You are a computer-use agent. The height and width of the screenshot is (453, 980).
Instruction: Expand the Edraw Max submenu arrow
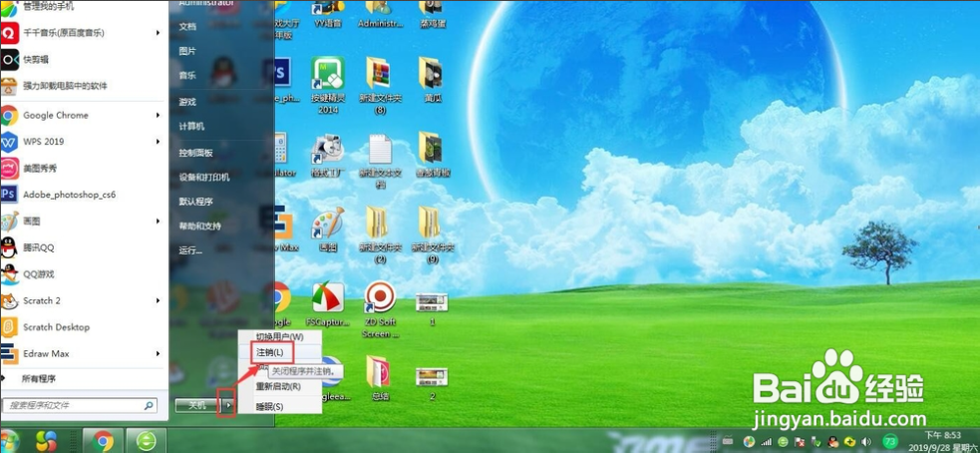point(159,353)
